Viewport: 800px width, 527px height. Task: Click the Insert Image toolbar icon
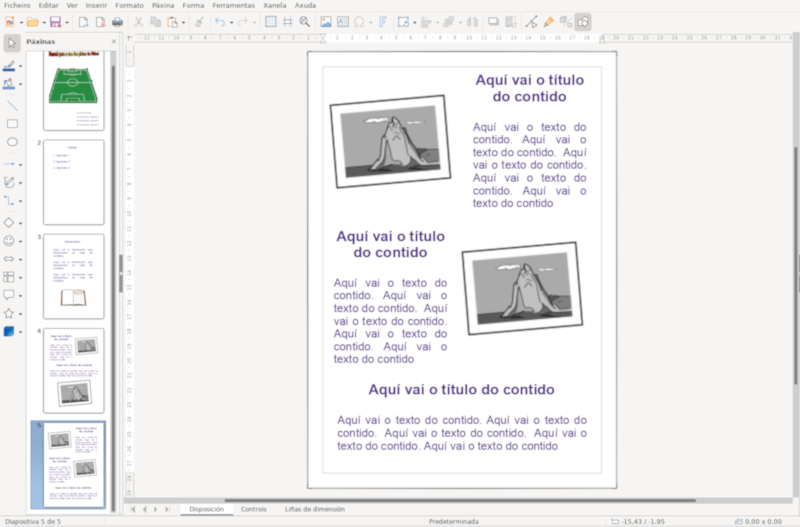point(325,21)
